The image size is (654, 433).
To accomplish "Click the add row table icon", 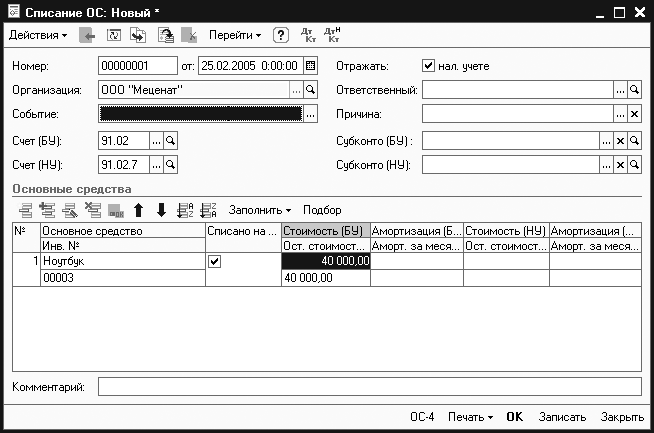I will 25,210.
